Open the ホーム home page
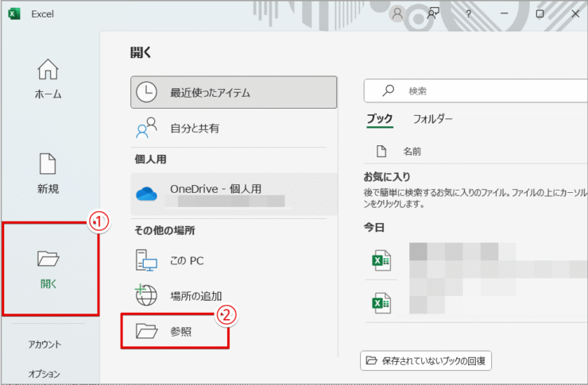 48,79
